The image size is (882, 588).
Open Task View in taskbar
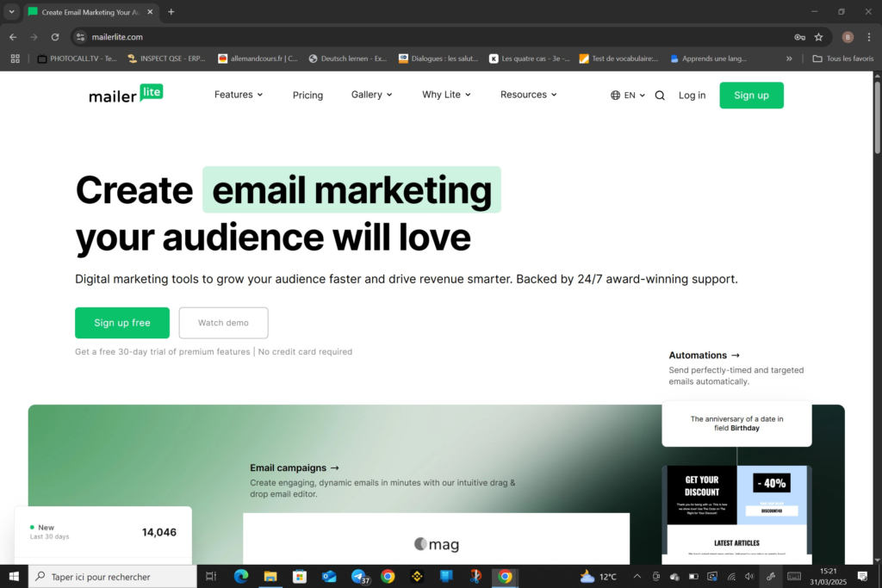tap(211, 576)
